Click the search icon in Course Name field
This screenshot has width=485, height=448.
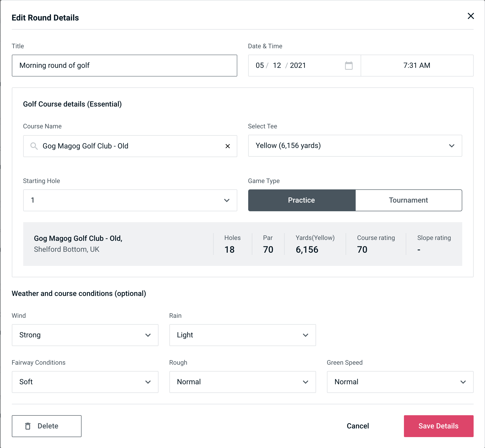[x=33, y=146]
